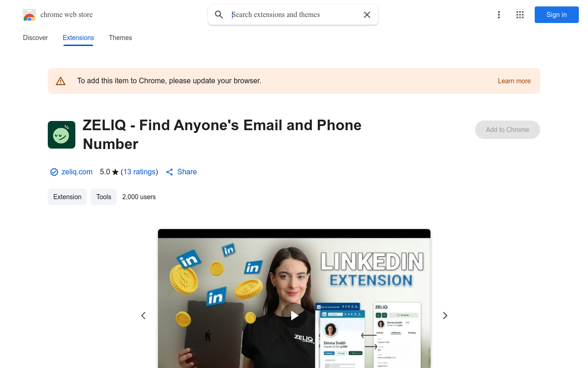Click the ZELIQ extension logo icon
The height and width of the screenshot is (368, 588).
(x=62, y=135)
